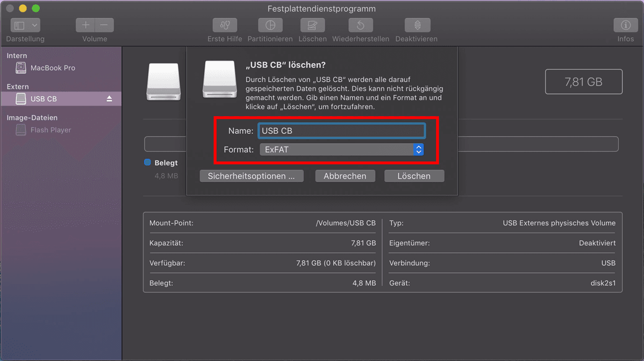Click the yellow minimize window button
The image size is (644, 361).
coord(23,8)
